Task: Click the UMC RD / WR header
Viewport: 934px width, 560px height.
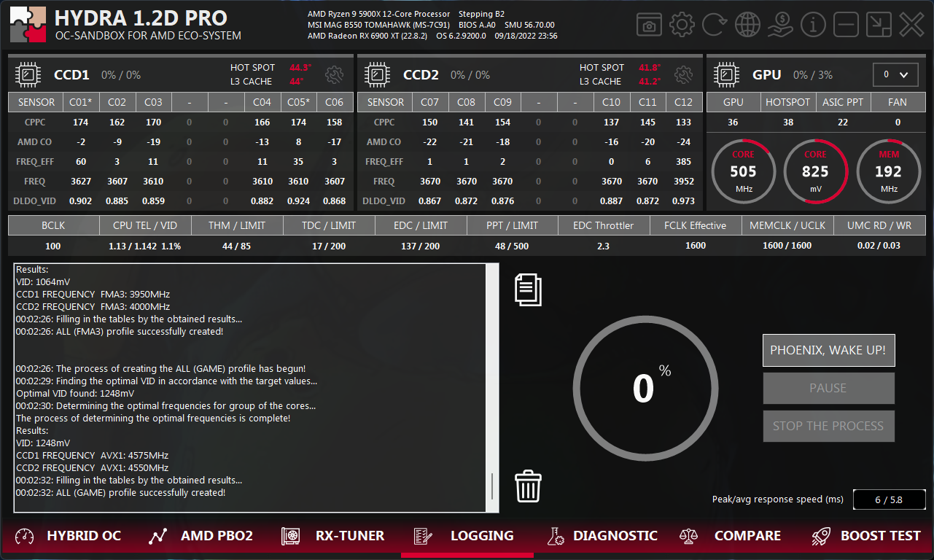Action: pyautogui.click(x=879, y=225)
